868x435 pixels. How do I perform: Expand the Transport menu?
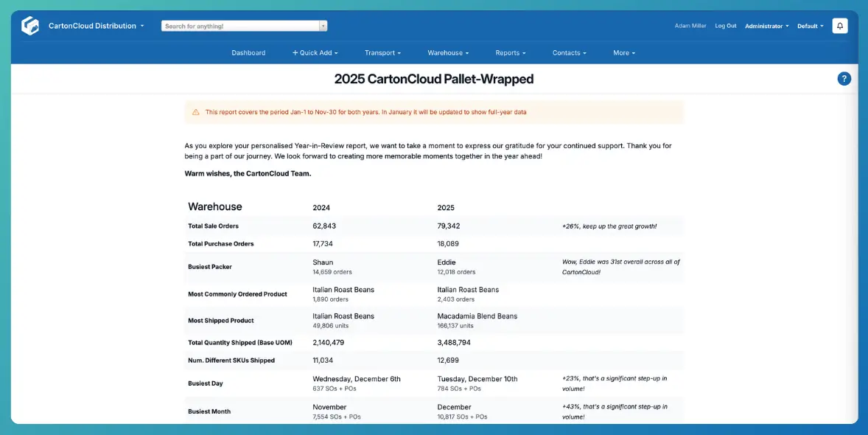click(382, 52)
